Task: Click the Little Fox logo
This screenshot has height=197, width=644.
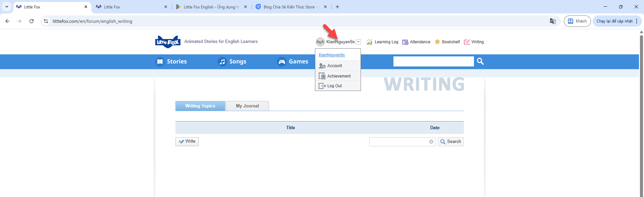Action: pyautogui.click(x=168, y=42)
